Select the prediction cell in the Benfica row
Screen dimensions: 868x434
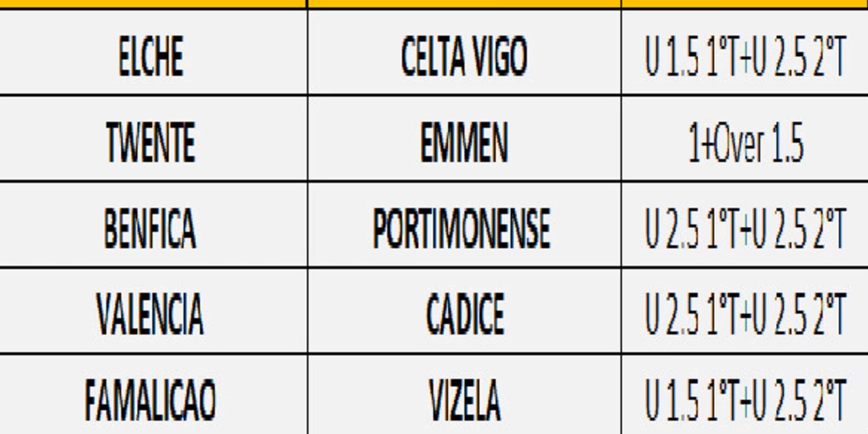coord(745,228)
